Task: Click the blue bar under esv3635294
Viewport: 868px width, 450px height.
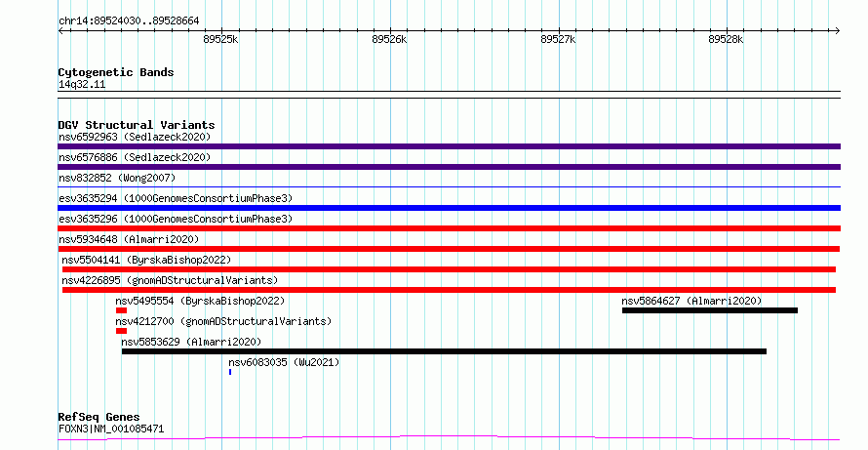Action: point(449,208)
